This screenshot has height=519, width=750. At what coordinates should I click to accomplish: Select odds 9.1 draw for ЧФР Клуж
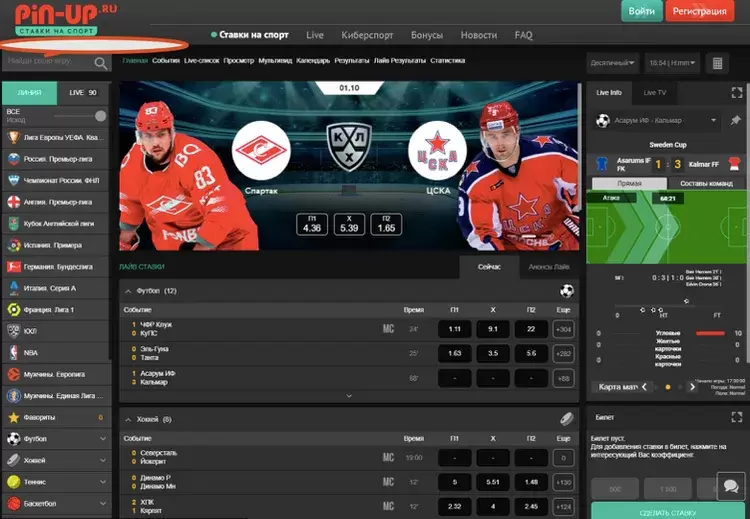(x=493, y=329)
